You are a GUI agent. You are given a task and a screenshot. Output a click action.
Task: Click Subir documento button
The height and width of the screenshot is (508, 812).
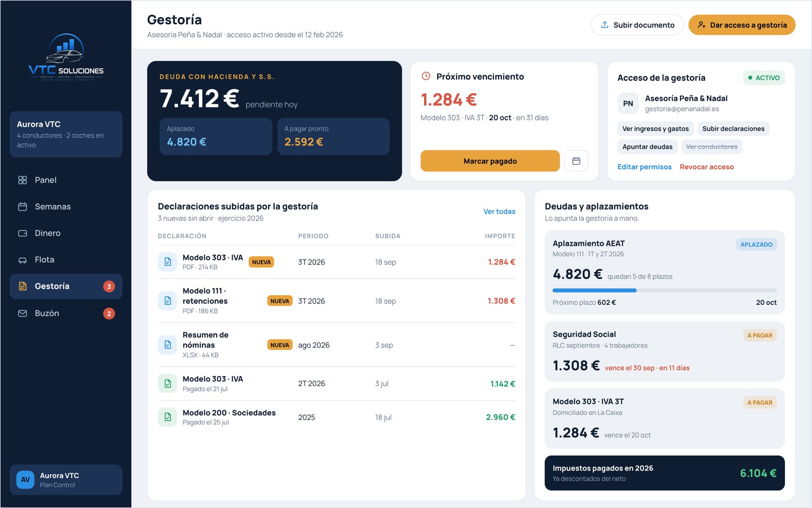click(x=637, y=25)
